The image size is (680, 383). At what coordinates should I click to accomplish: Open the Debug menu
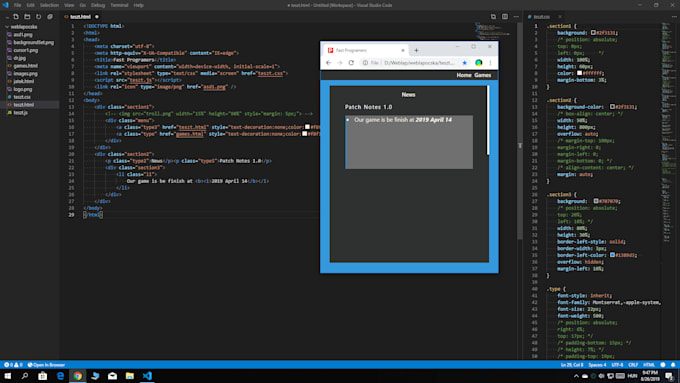(98, 5)
